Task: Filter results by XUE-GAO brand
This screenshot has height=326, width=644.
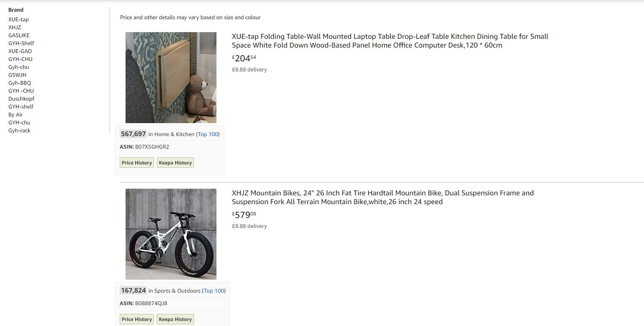Action: 20,51
